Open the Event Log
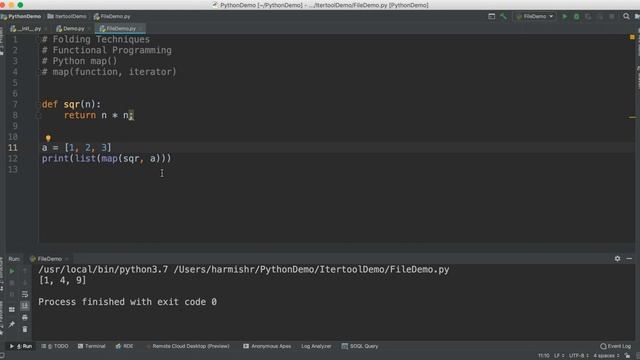Viewport: 640px width, 360px height. point(616,346)
